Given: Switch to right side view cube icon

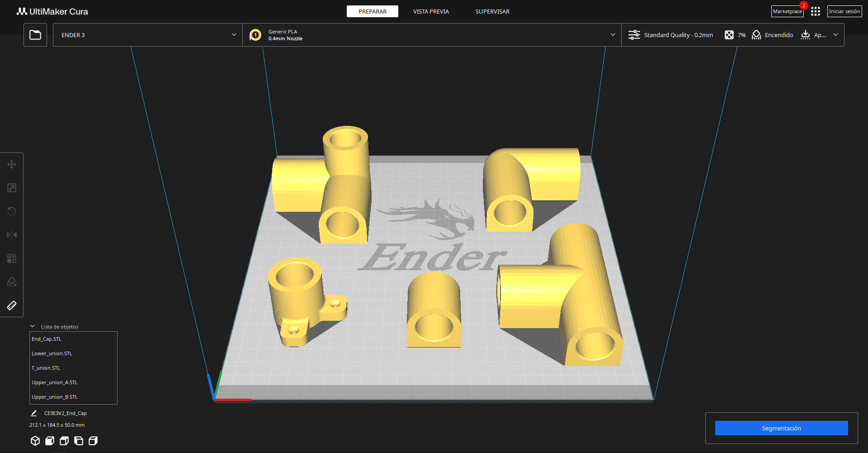Looking at the screenshot, I should 93,441.
